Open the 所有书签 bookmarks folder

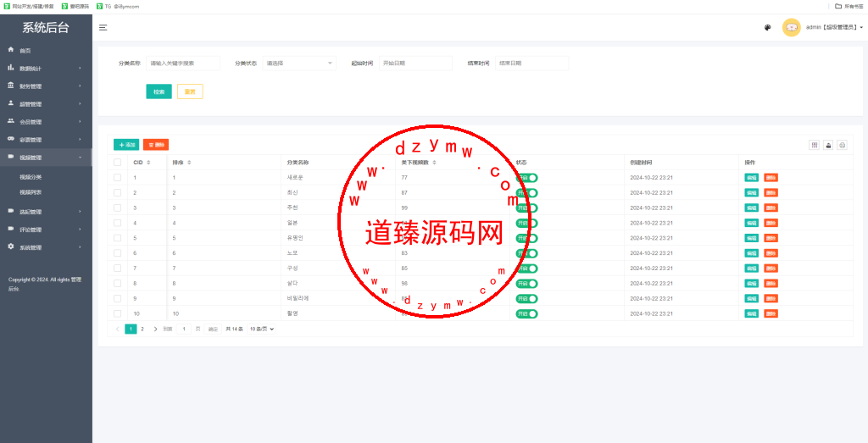(848, 6)
